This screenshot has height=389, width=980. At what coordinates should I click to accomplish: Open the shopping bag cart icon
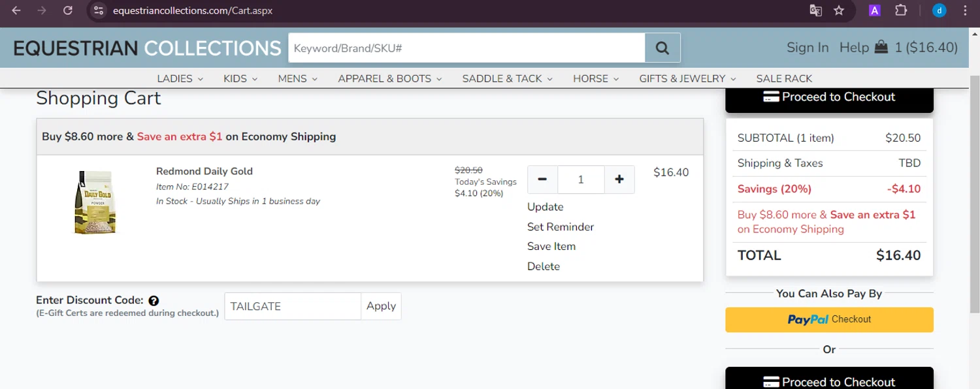(881, 47)
